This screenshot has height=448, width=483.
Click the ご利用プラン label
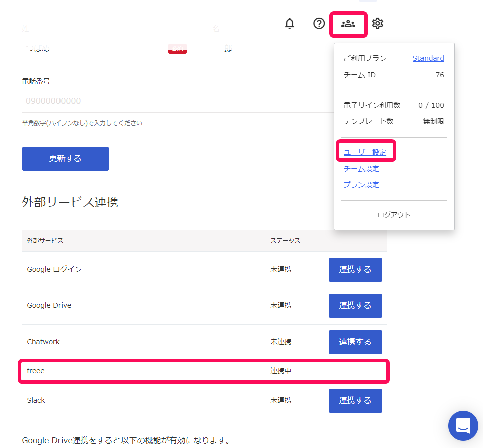365,58
